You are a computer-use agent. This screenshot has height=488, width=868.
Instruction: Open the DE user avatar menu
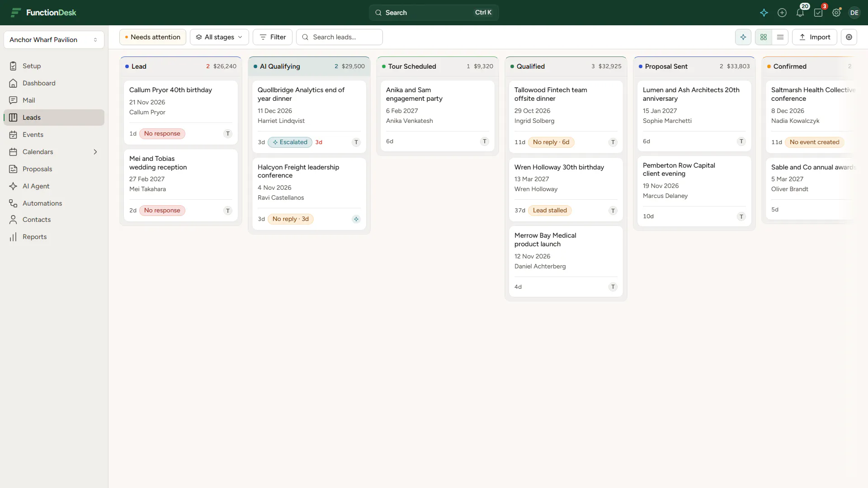pyautogui.click(x=854, y=13)
